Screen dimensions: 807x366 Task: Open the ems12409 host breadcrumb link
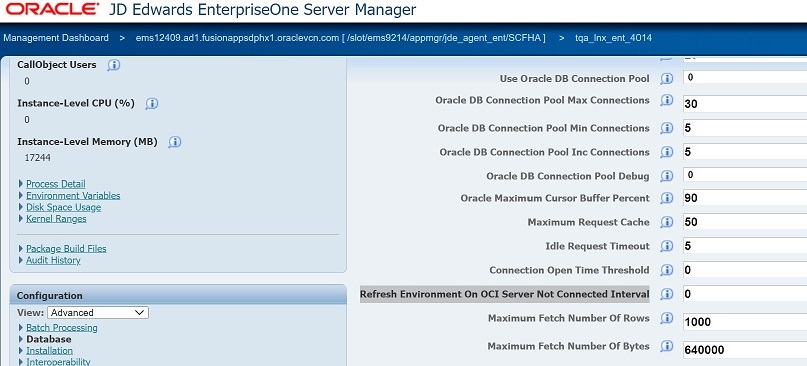tap(340, 38)
